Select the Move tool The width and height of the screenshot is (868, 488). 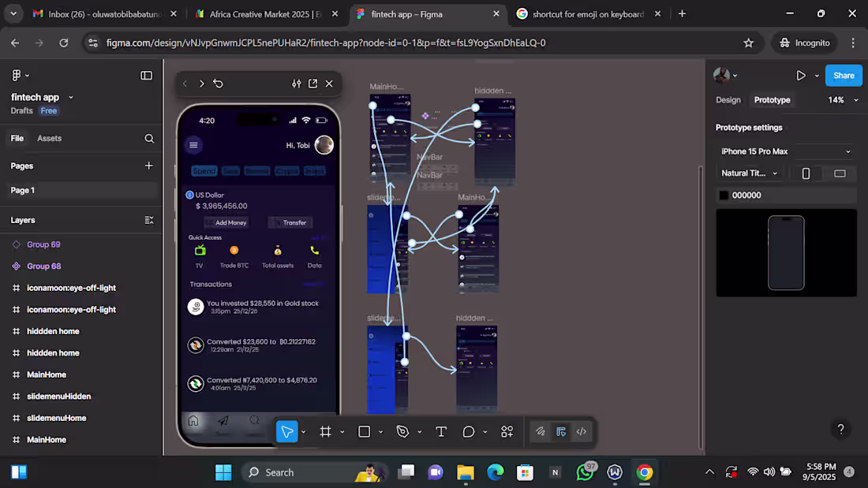tap(286, 431)
